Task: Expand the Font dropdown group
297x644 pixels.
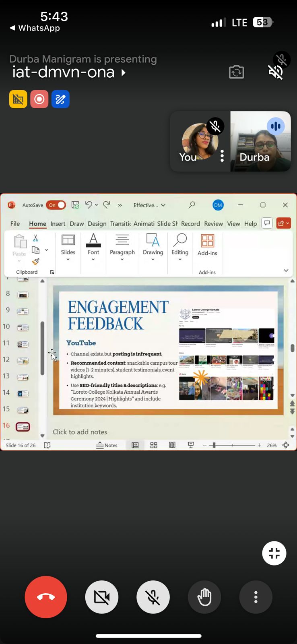Action: click(x=93, y=247)
